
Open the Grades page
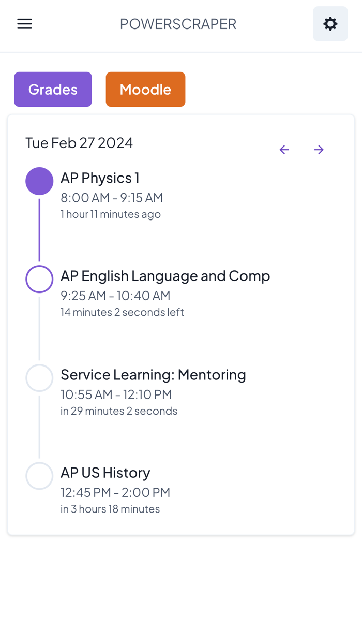tap(53, 89)
